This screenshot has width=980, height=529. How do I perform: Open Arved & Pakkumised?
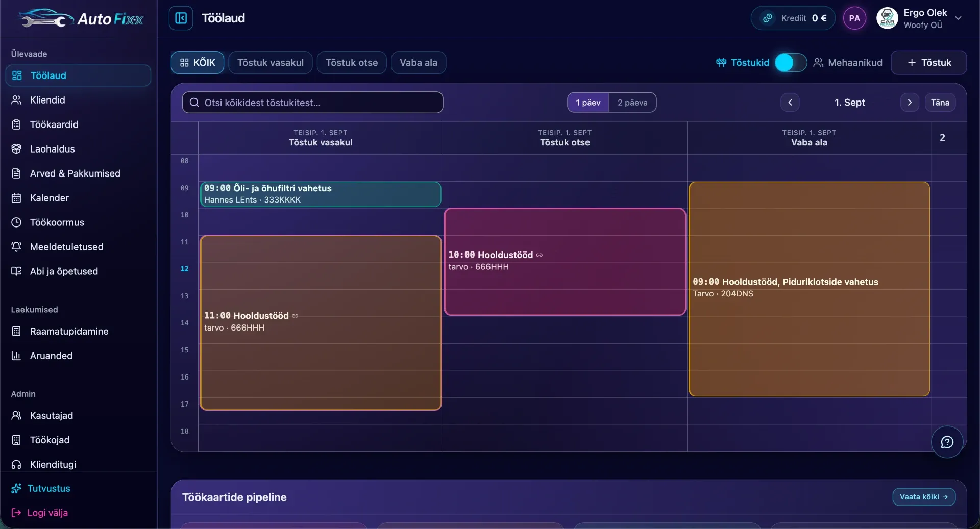pyautogui.click(x=78, y=173)
